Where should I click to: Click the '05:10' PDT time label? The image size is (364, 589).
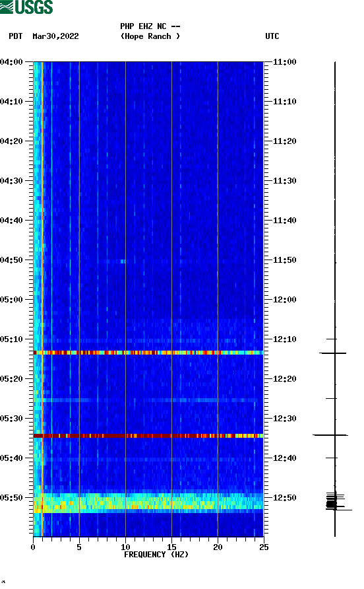tap(11, 339)
